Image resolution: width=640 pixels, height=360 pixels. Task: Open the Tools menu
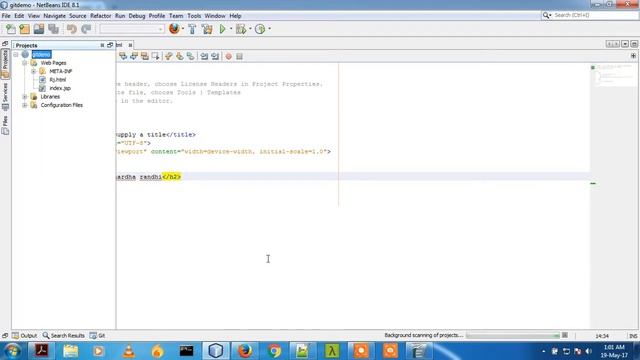coord(194,16)
